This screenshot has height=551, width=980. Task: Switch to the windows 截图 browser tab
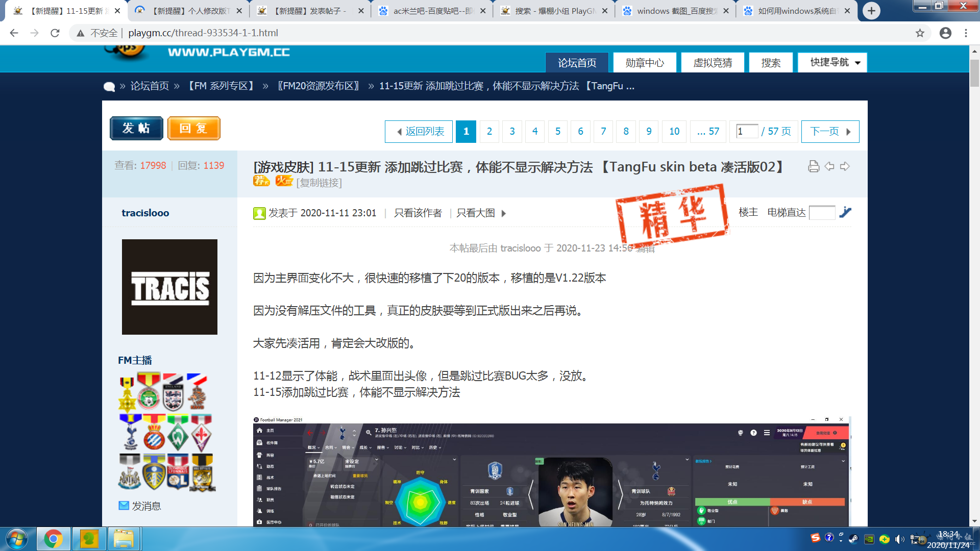coord(675,11)
